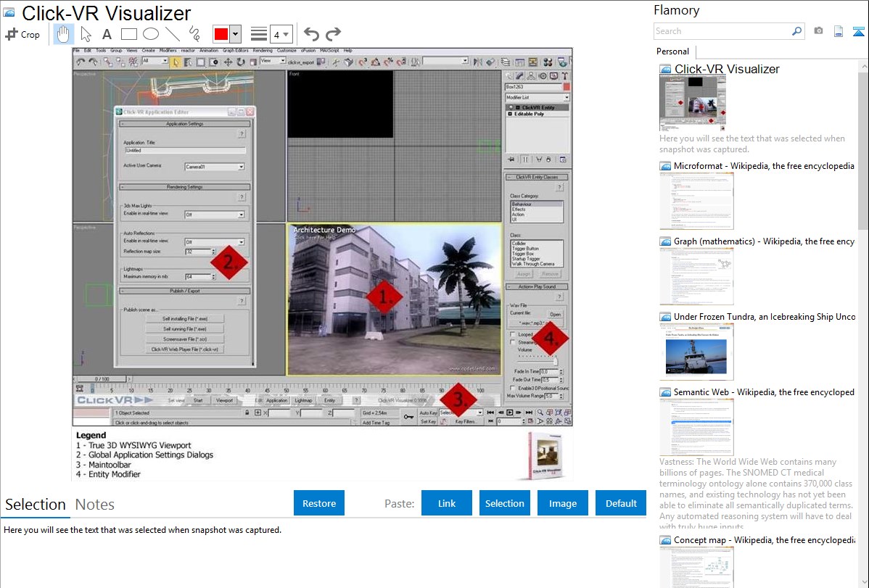
Task: Open the Semantic Web - Wikipedia snapshot title
Action: (x=764, y=392)
